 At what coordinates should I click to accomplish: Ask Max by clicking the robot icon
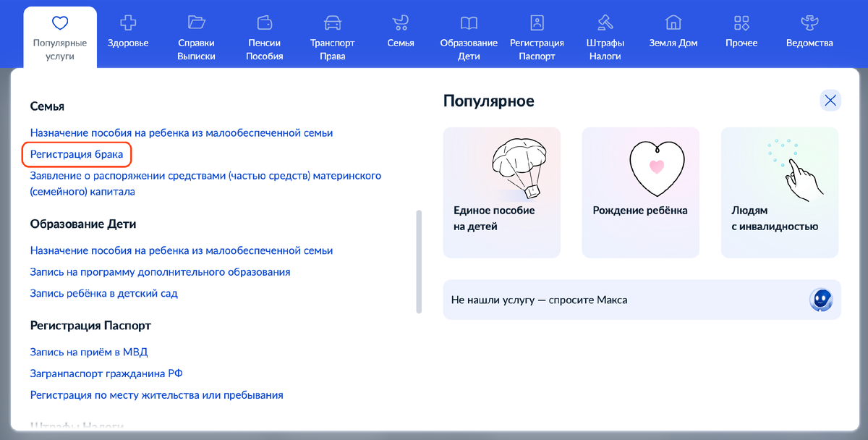pyautogui.click(x=821, y=299)
